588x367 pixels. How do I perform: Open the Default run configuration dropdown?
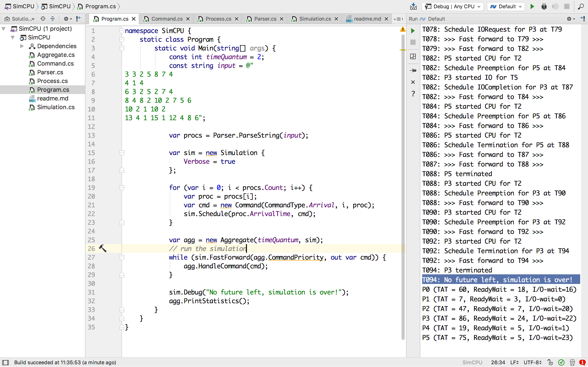[x=506, y=7]
